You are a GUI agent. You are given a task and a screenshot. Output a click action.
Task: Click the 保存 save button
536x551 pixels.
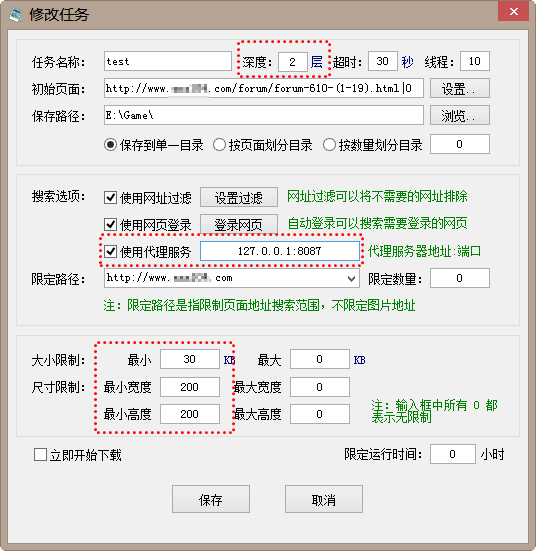211,499
